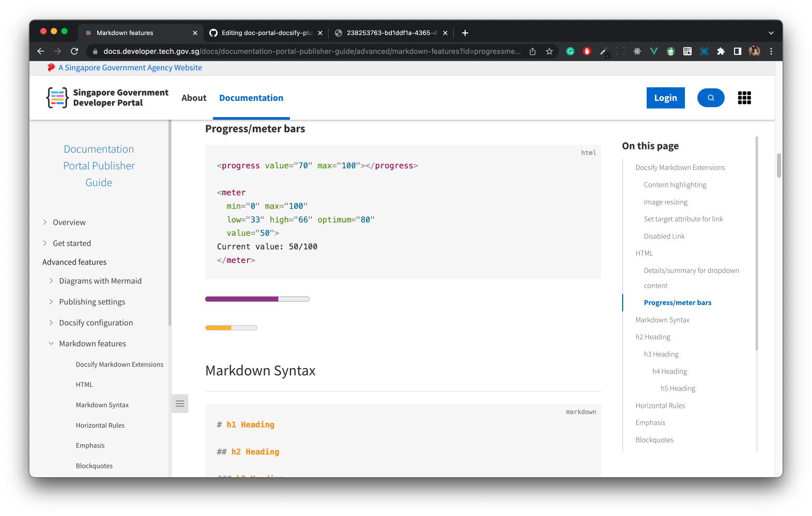Image resolution: width=812 pixels, height=516 pixels.
Task: Open the Chrome profile avatar
Action: click(754, 51)
